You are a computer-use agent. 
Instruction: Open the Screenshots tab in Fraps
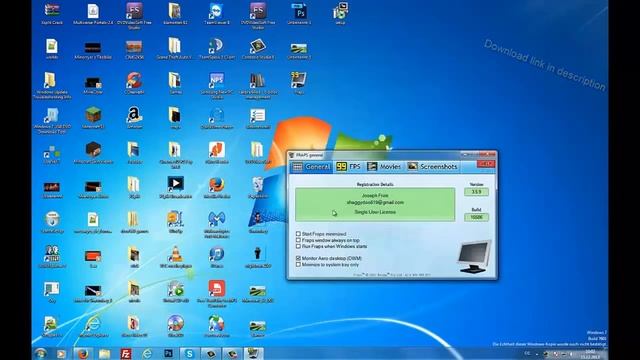point(433,167)
